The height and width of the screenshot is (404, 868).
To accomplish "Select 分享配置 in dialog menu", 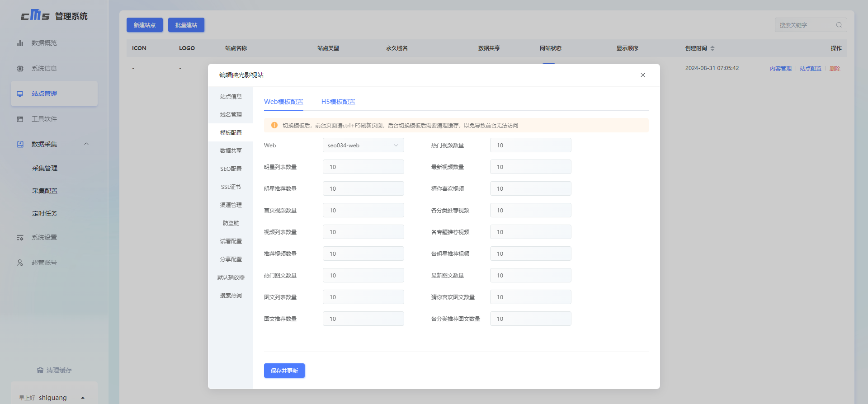I will 231,259.
